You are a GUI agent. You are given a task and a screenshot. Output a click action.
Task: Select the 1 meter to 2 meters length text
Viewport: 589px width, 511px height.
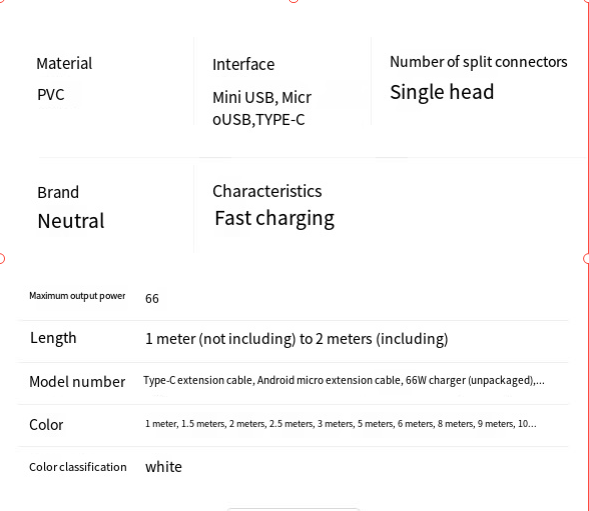[x=297, y=339]
